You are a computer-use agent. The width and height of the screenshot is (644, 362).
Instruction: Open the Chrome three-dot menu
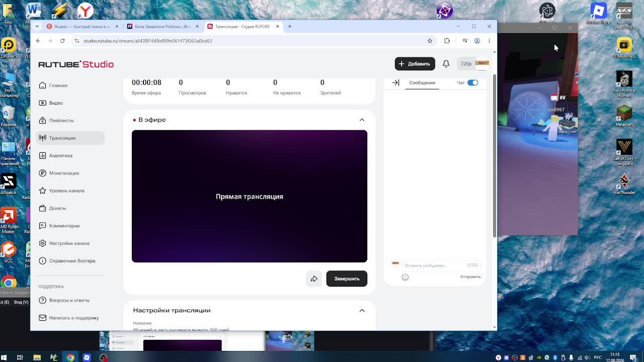(x=489, y=41)
